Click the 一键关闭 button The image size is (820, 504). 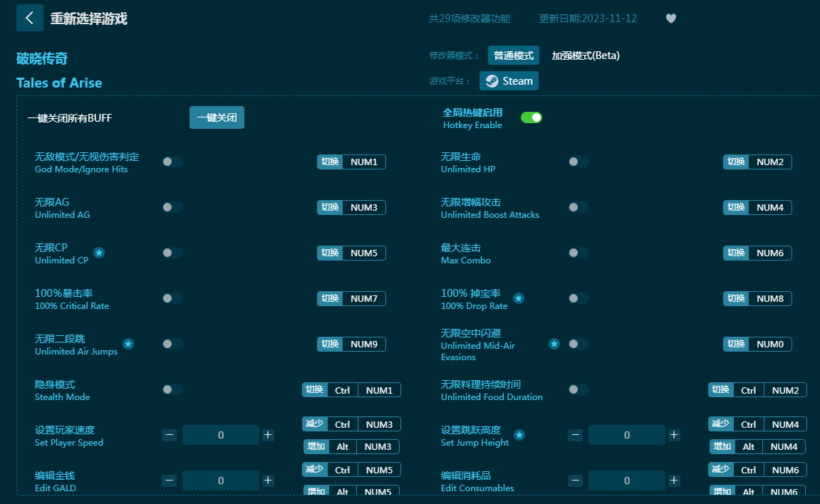tap(217, 117)
